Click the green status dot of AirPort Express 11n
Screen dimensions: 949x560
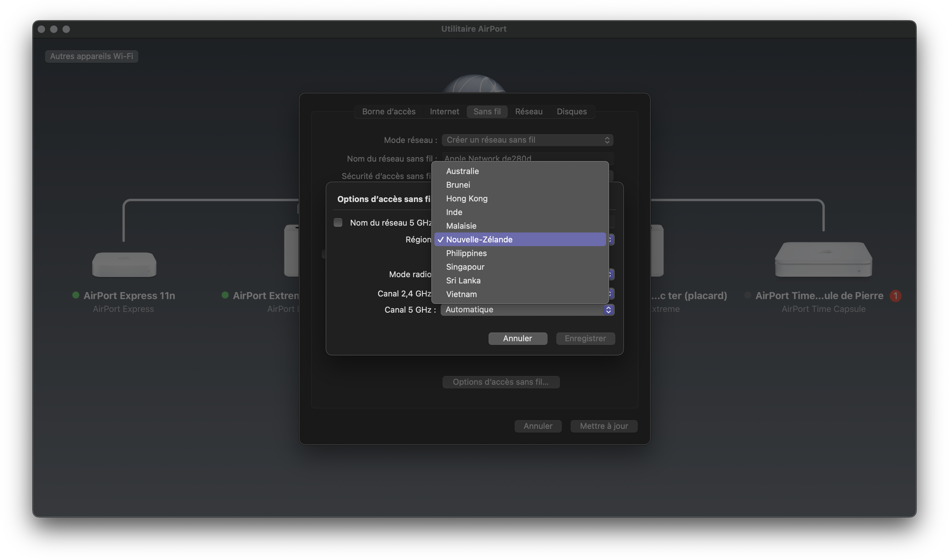click(x=76, y=295)
